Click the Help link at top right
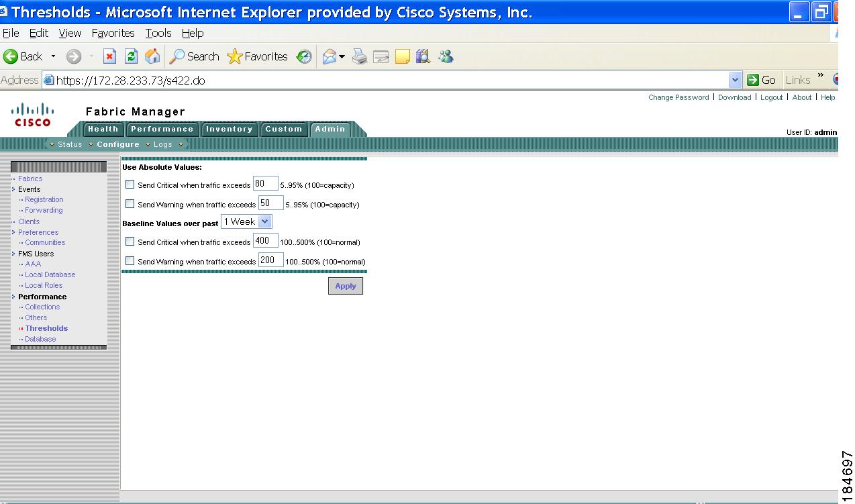Viewport: 855px width, 504px height. click(828, 97)
